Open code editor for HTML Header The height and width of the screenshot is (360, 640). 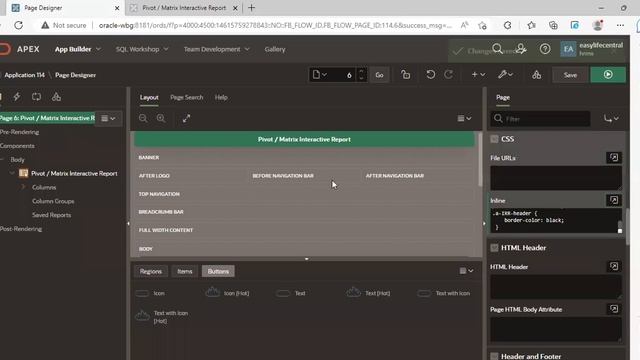click(x=613, y=266)
